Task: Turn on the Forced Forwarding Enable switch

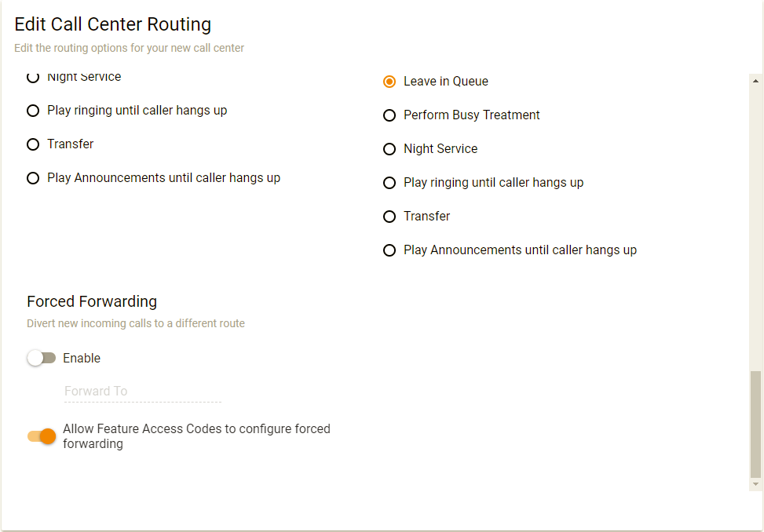Action: click(42, 359)
